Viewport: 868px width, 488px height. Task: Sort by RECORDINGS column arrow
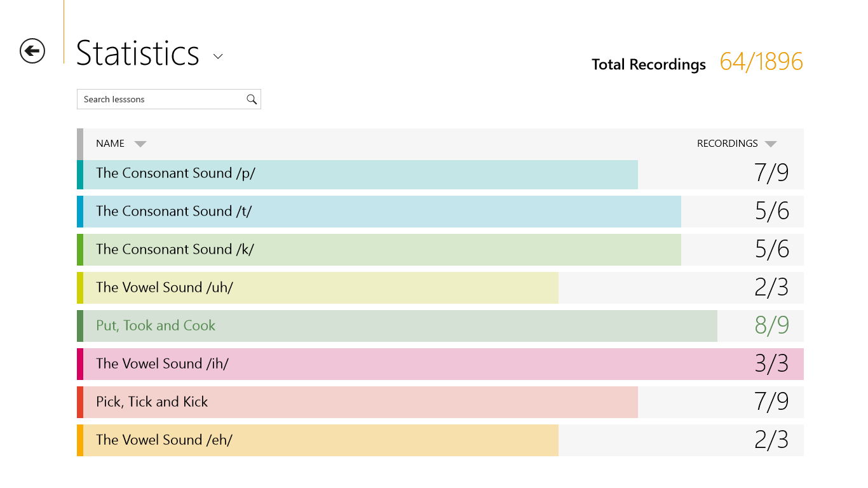770,144
